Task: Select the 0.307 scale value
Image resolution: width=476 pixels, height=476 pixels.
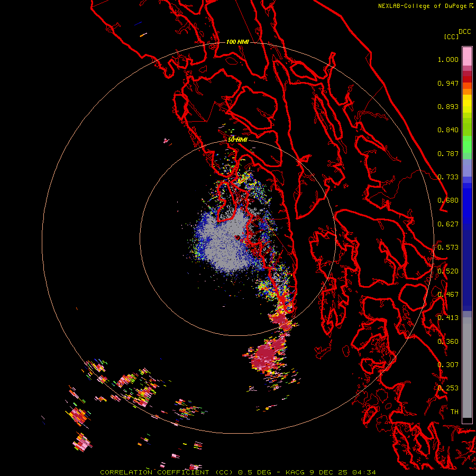Action: 448,364
